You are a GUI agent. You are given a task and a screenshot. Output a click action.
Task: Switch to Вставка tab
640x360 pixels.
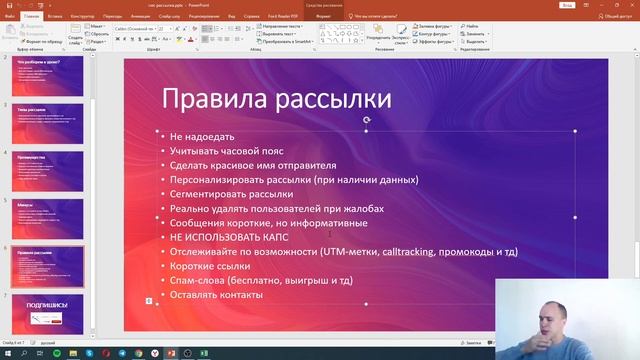55,16
